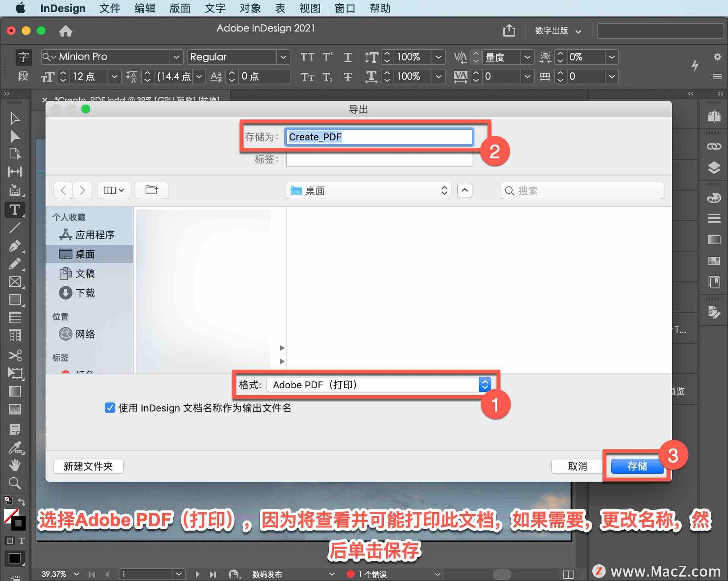Switch to character formatting controls 字
The height and width of the screenshot is (581, 728).
[24, 57]
